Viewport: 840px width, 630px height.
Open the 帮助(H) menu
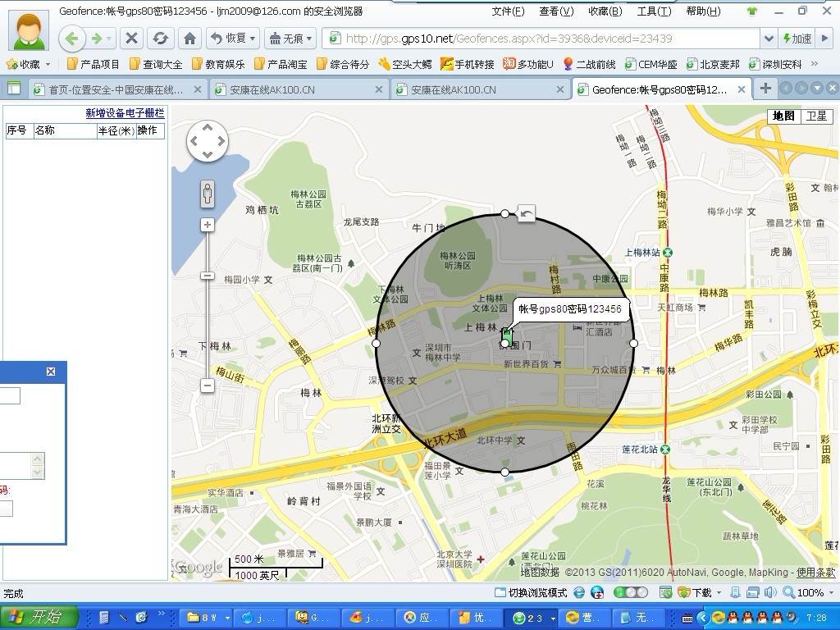pyautogui.click(x=703, y=11)
